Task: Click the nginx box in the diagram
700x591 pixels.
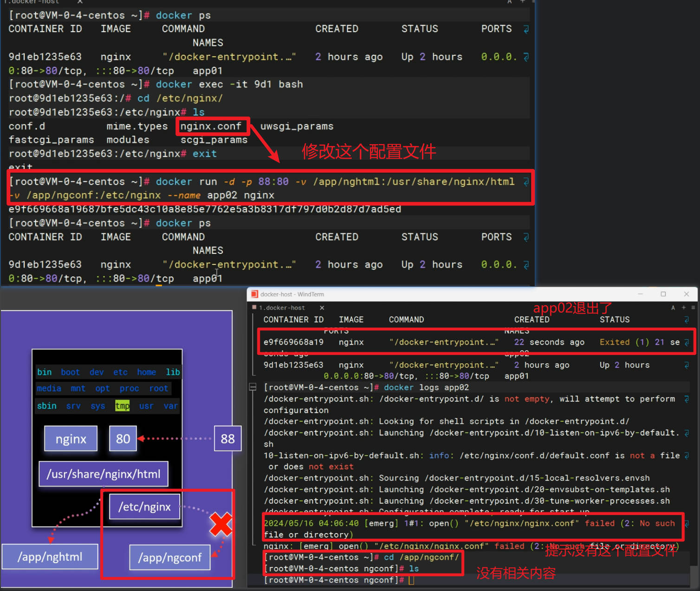Action: tap(71, 438)
